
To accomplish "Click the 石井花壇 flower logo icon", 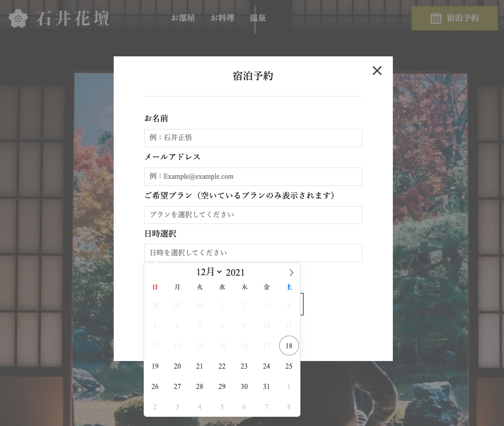I will pos(19,18).
